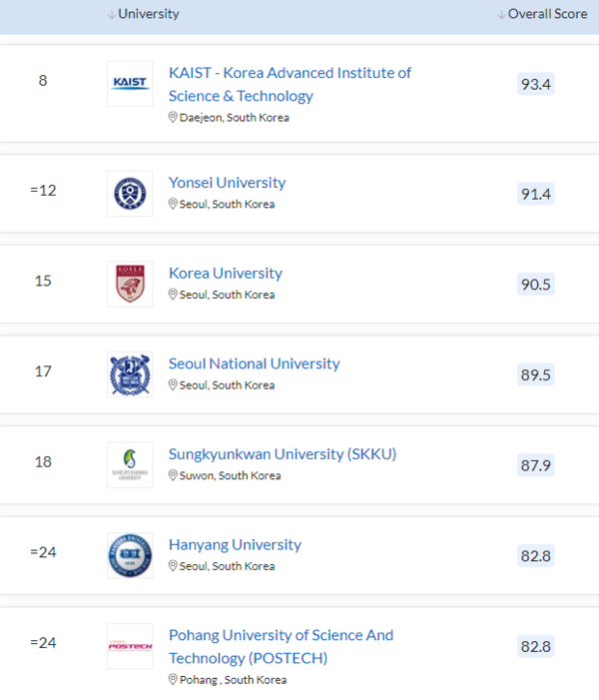Click the KAIST logo icon
Viewport: 599px width, 700px height.
tap(130, 84)
